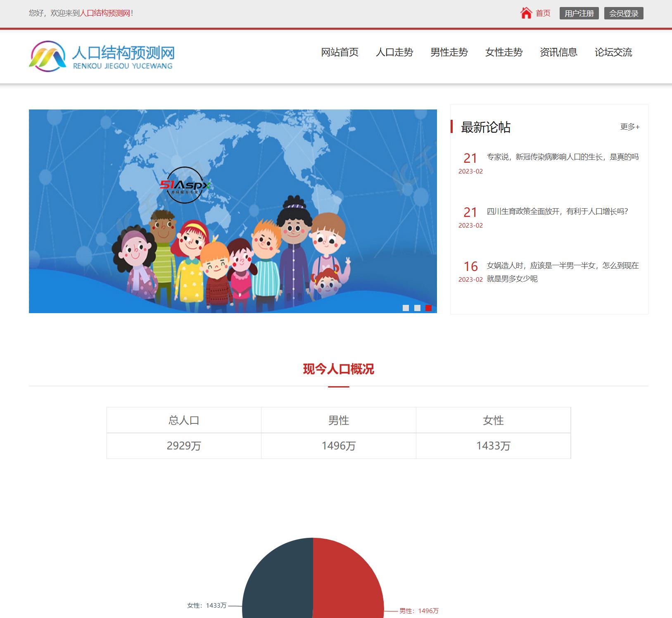
Task: Click the 用户注册 button
Action: coord(579,13)
